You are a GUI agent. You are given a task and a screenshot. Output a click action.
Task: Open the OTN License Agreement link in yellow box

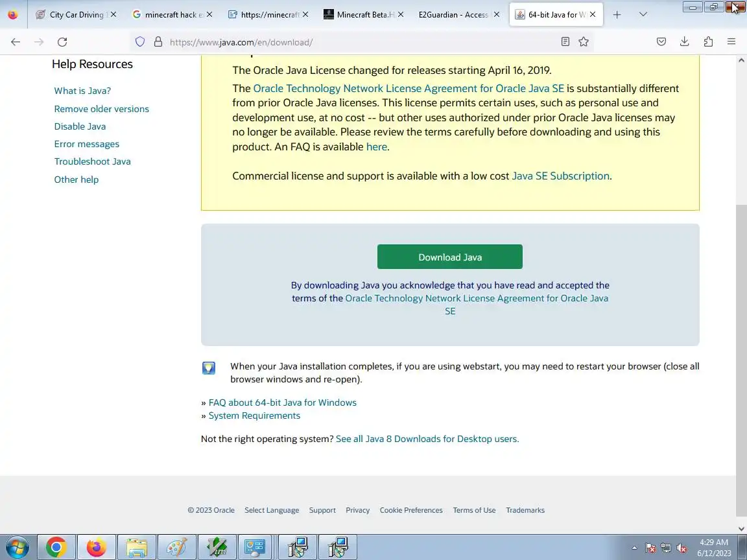point(409,88)
